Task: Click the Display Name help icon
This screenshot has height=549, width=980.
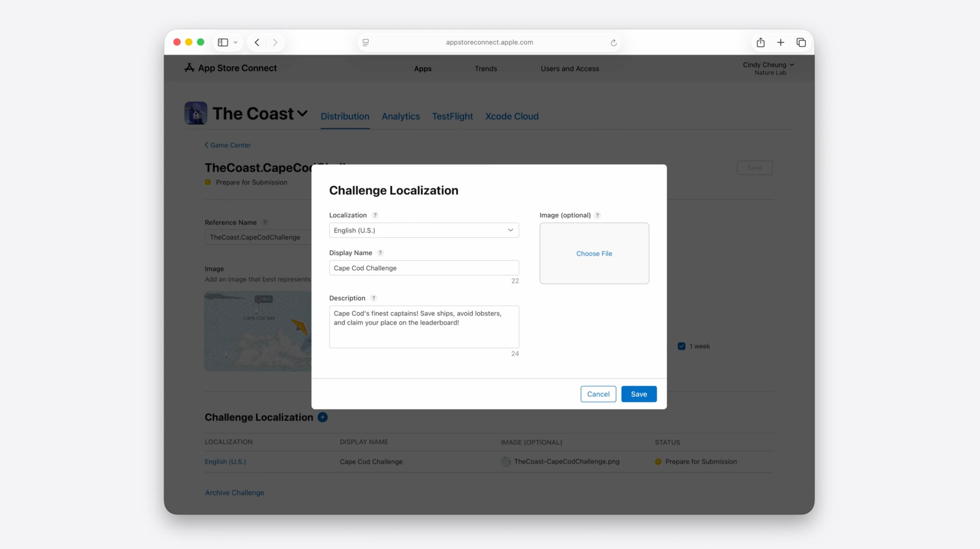Action: (380, 253)
